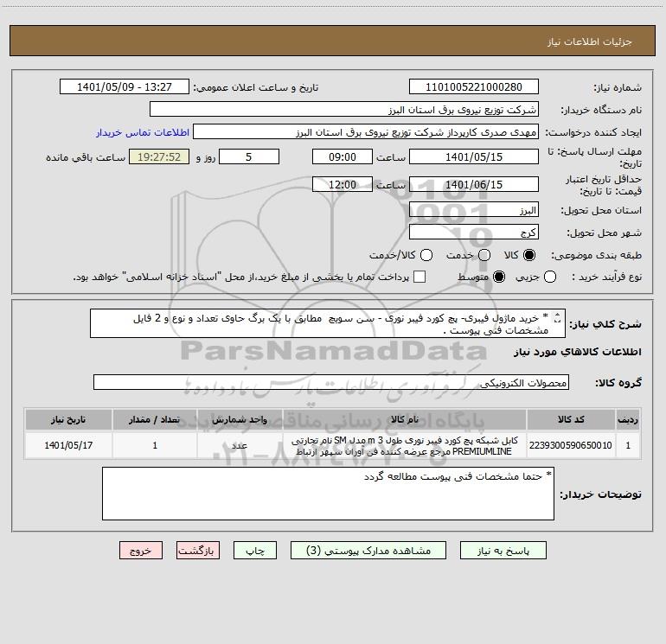
Task: Click the need date cell 1401/05/17
Action: [68, 445]
